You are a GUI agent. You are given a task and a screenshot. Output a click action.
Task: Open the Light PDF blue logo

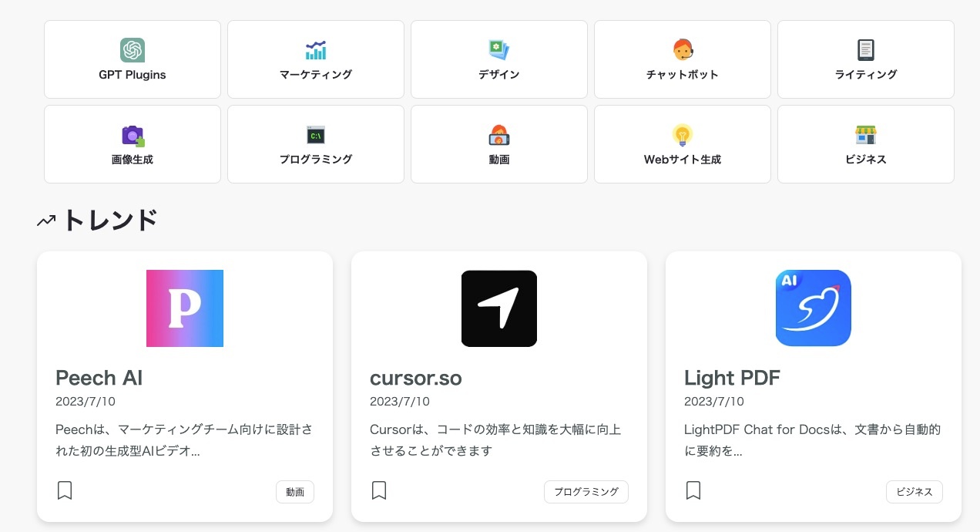pos(814,308)
